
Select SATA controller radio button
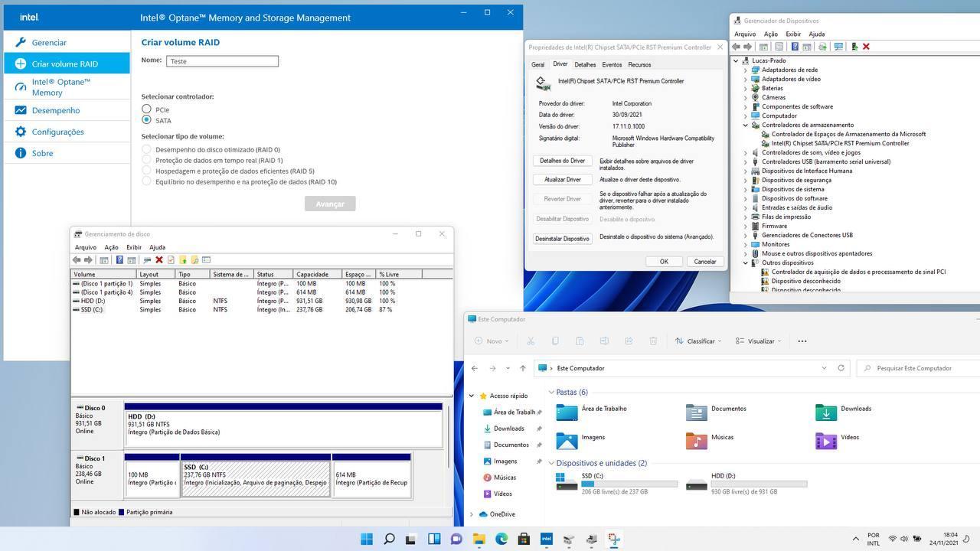146,120
